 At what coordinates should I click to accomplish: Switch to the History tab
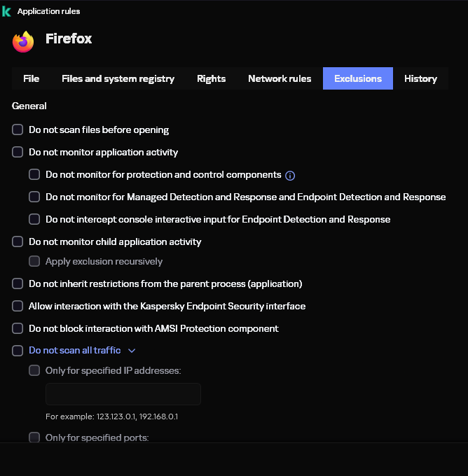(x=420, y=78)
